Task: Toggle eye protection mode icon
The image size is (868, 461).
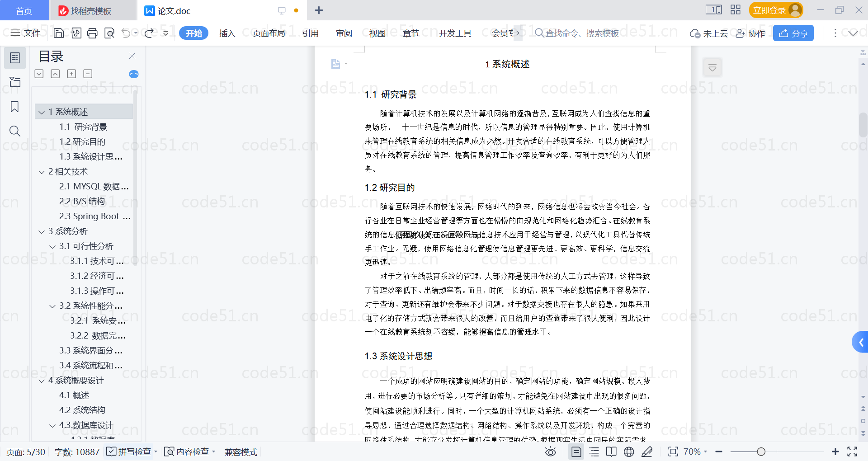Action: (x=551, y=452)
